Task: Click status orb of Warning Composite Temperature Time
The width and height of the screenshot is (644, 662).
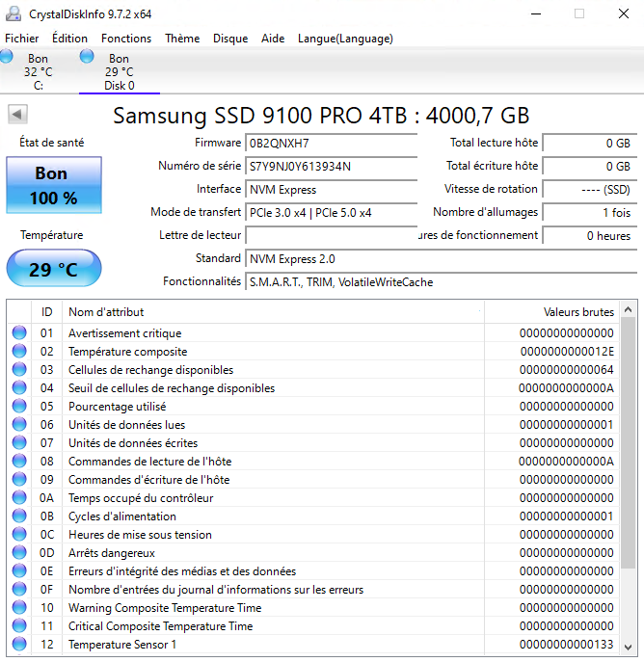Action: 19,607
